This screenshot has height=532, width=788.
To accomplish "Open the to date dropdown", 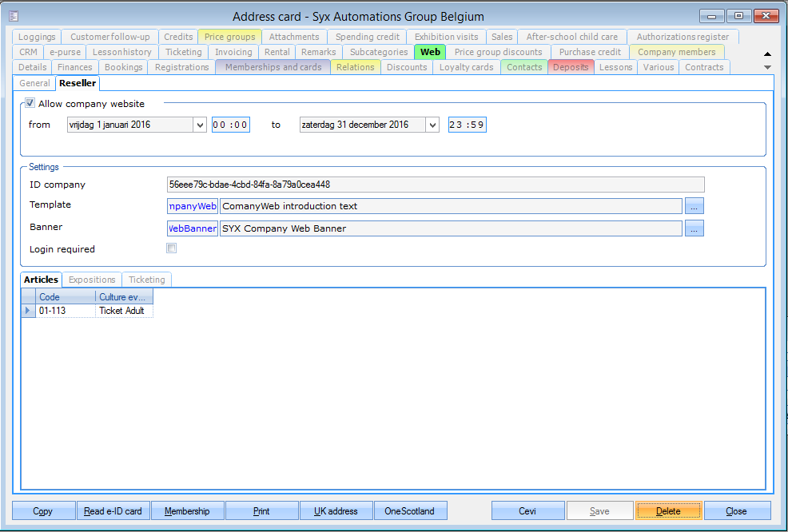I will tap(432, 125).
